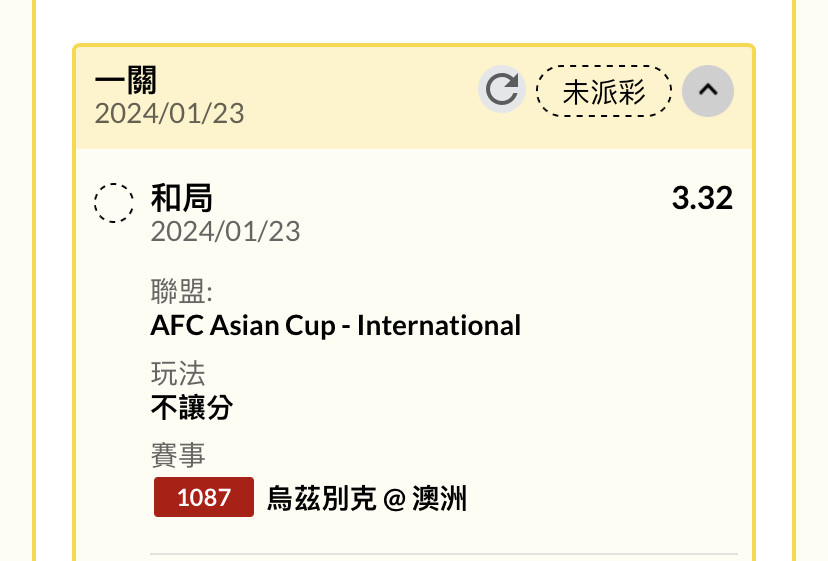This screenshot has height=561, width=828.
Task: Click the 聯盟 field label
Action: 182,291
